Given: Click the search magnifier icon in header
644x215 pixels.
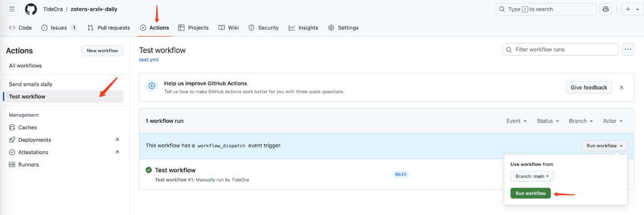Looking at the screenshot, I should coord(502,9).
